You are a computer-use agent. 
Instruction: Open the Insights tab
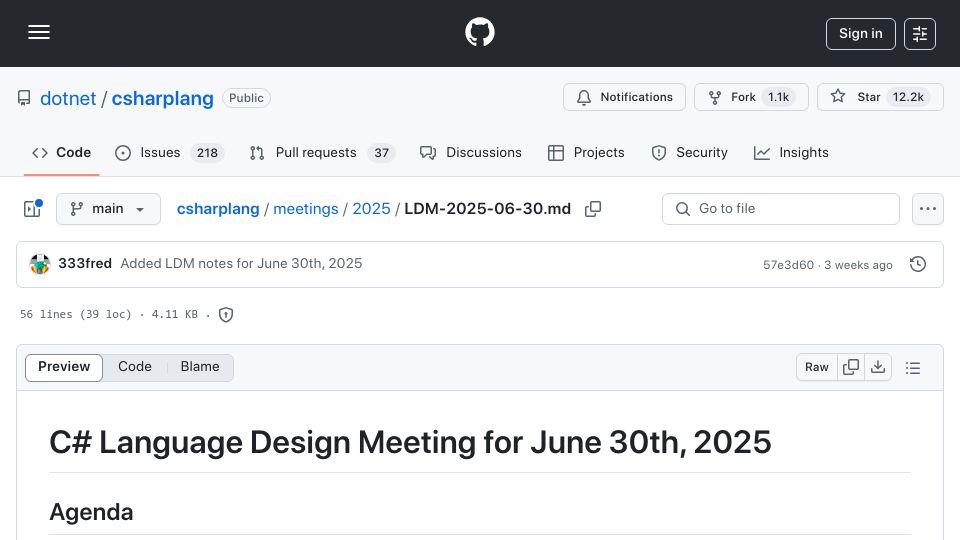(x=791, y=152)
